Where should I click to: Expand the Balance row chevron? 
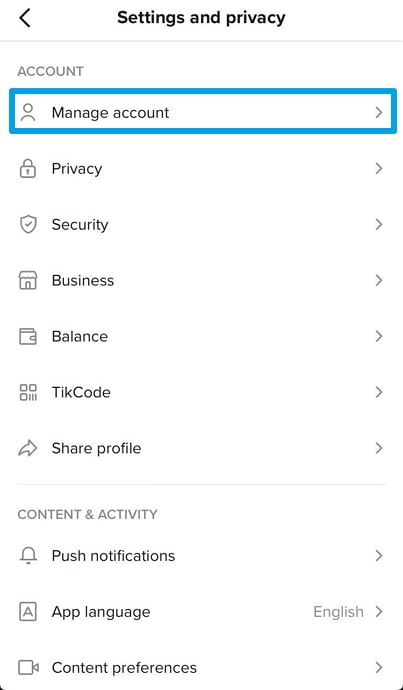pos(379,336)
